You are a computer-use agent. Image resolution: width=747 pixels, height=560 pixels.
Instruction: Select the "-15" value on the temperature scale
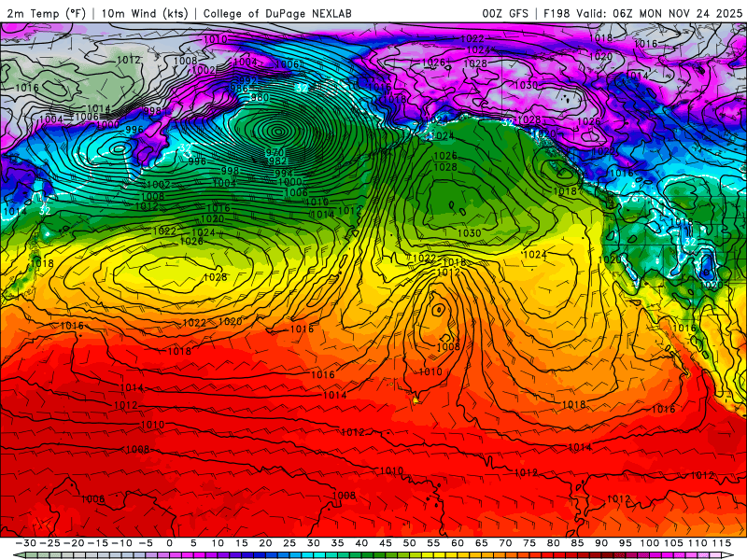tap(98, 543)
